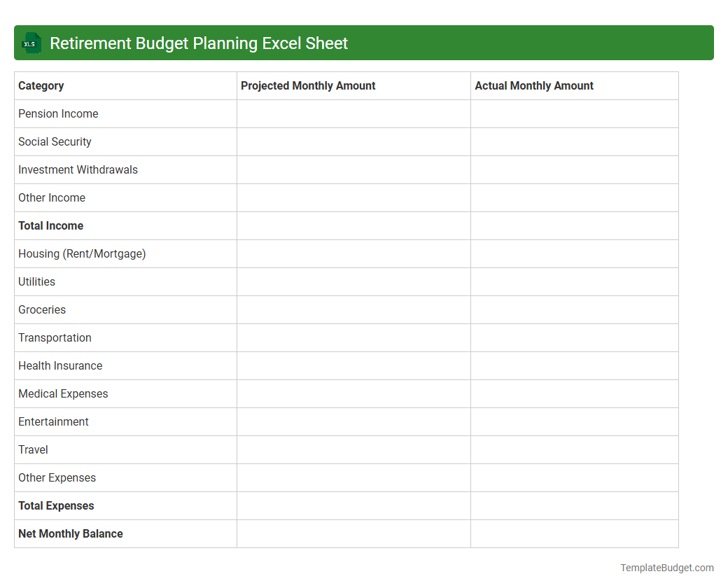Click the actual amount cell for Groceries
Image resolution: width=728 pixels, height=588 pixels.
coord(574,309)
